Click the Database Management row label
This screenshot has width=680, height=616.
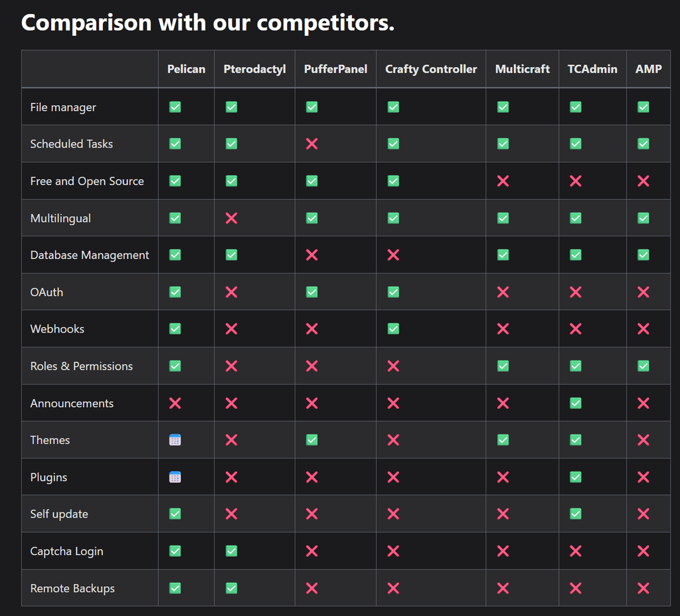point(90,255)
